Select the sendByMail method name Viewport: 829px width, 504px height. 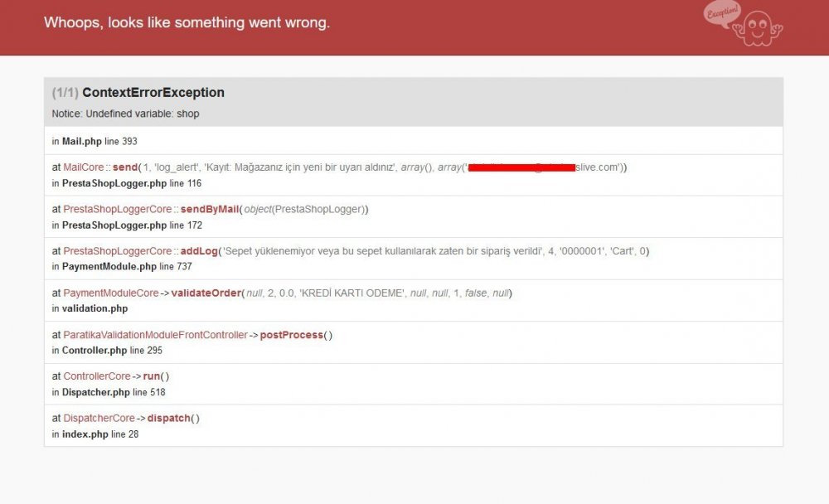click(x=209, y=209)
